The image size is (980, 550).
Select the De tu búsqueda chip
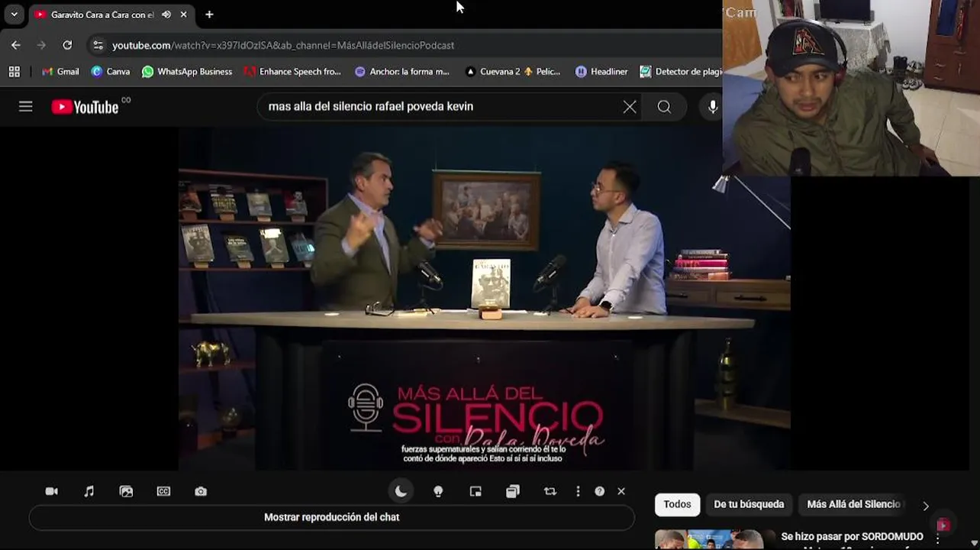click(x=749, y=504)
